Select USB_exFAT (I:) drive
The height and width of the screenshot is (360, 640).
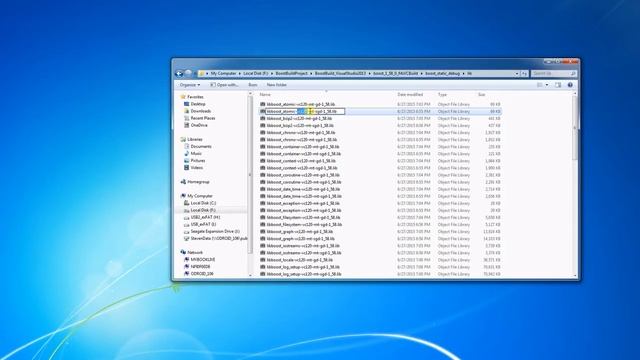(x=200, y=224)
